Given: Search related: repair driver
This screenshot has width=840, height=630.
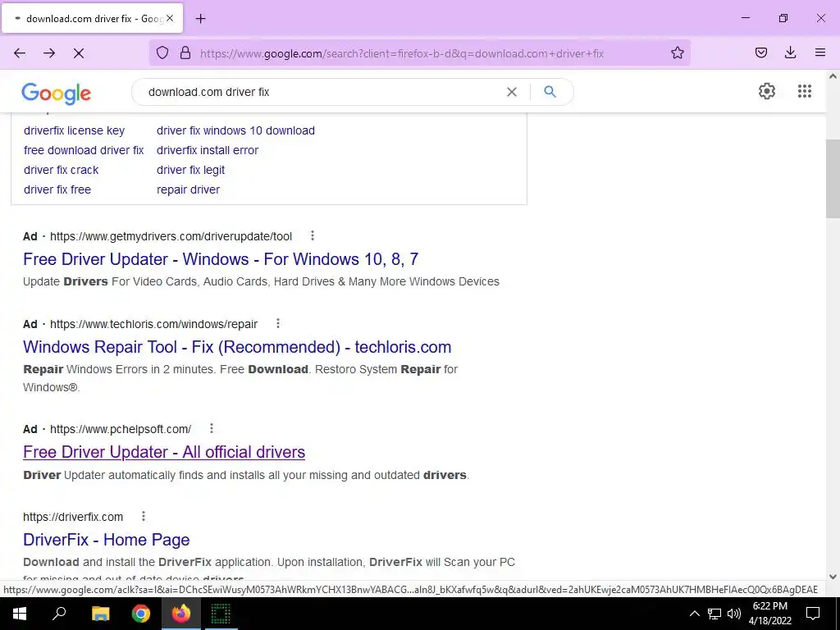Looking at the screenshot, I should click(188, 189).
